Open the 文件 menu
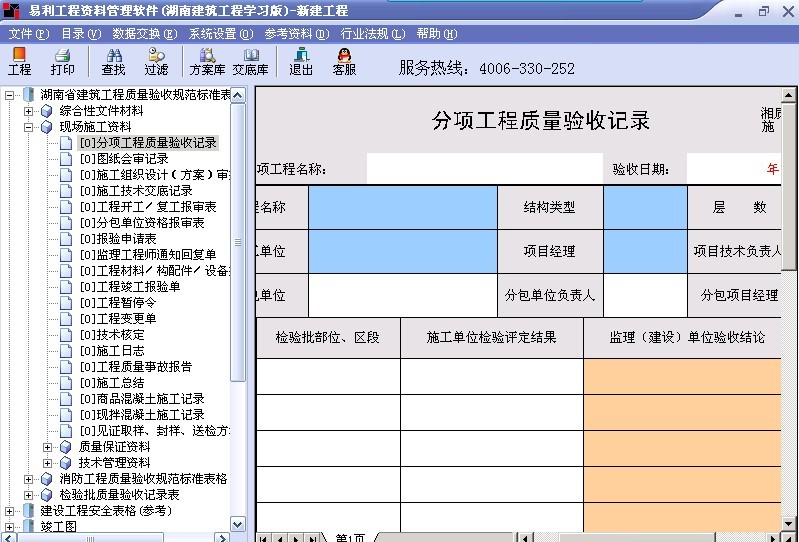The image size is (799, 542). point(28,34)
